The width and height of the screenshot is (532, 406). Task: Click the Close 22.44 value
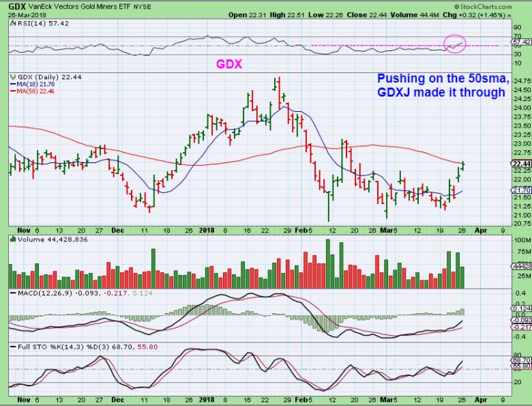(366, 15)
